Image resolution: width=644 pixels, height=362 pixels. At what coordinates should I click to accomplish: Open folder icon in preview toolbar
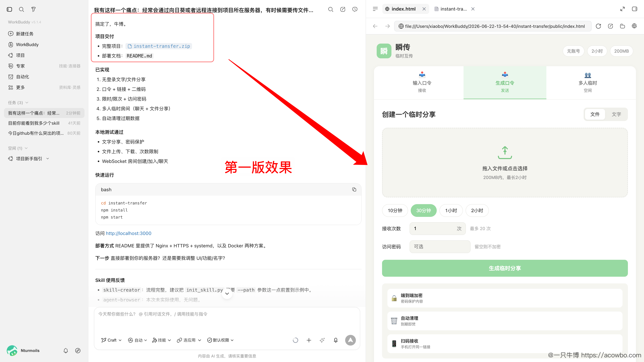coord(623,26)
